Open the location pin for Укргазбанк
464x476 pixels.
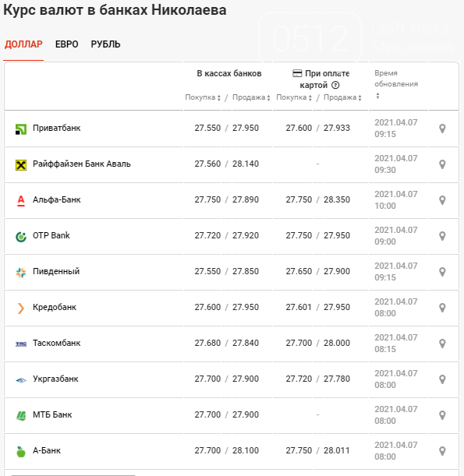tap(442, 379)
